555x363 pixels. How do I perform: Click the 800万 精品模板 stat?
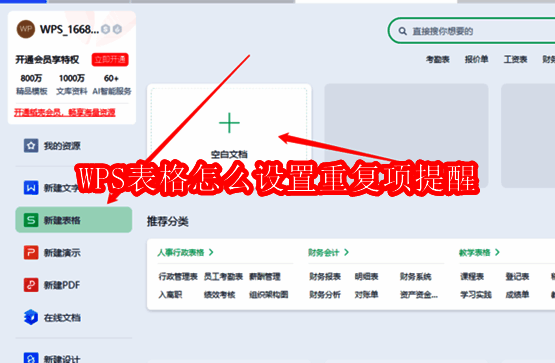pyautogui.click(x=32, y=85)
